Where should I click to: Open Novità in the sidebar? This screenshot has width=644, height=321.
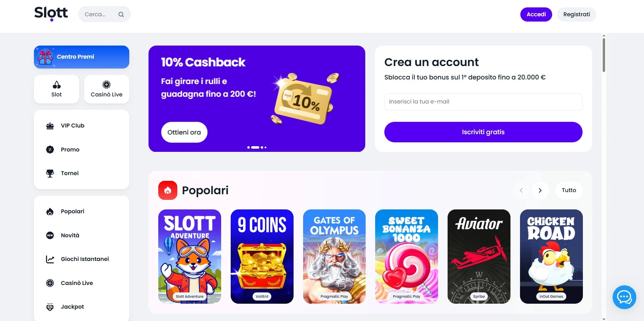click(x=70, y=236)
